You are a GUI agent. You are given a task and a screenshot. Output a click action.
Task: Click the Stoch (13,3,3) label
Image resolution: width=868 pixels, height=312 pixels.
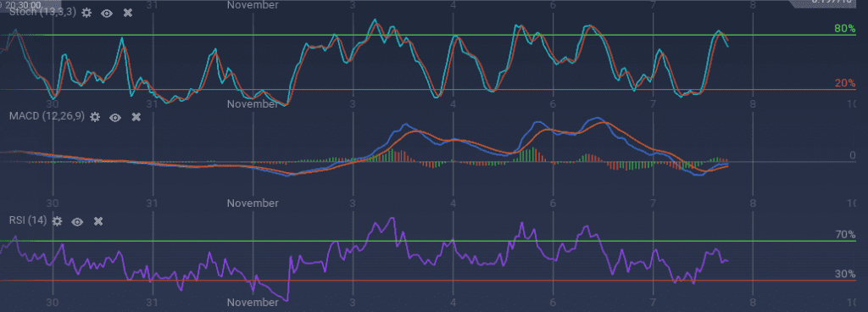point(42,12)
